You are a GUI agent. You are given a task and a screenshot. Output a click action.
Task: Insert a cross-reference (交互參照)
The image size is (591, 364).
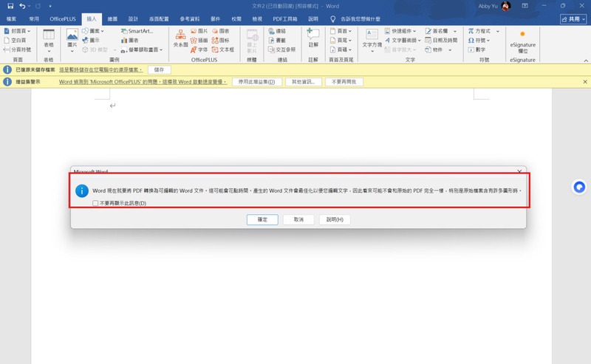[x=282, y=49]
